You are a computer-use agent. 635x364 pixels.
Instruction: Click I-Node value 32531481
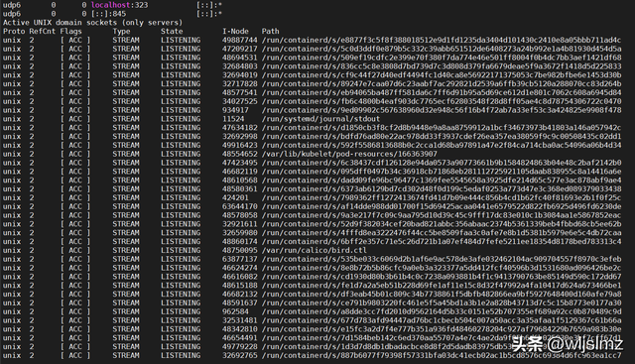pyautogui.click(x=240, y=320)
